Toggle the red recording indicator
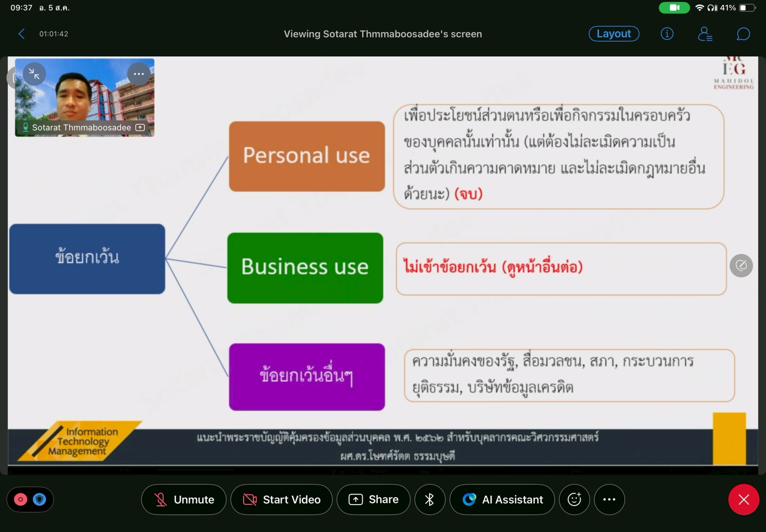Screen dimensions: 766x532 (x=21, y=499)
